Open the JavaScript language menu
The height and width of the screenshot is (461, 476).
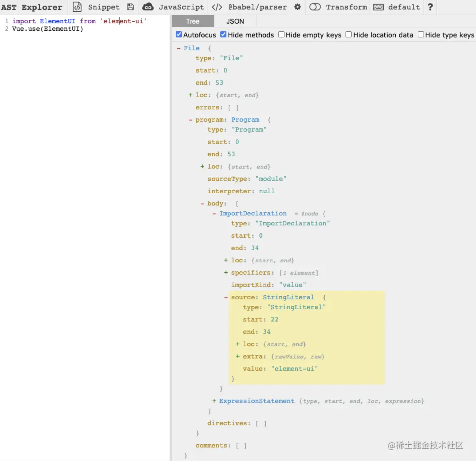pos(181,7)
